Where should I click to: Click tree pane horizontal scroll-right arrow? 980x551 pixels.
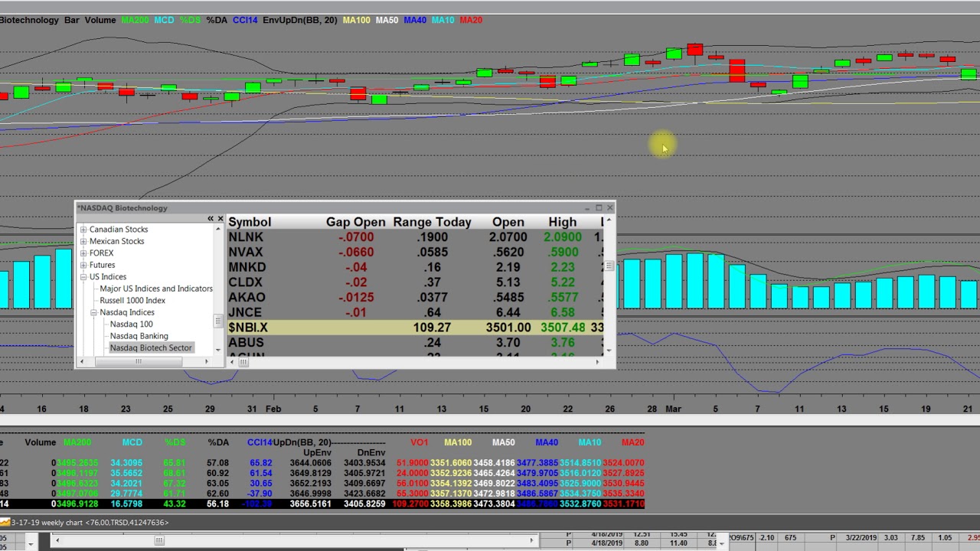pos(207,361)
